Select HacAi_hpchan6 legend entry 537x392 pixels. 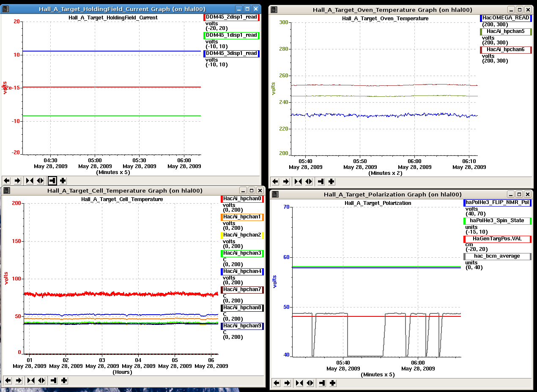(506, 49)
